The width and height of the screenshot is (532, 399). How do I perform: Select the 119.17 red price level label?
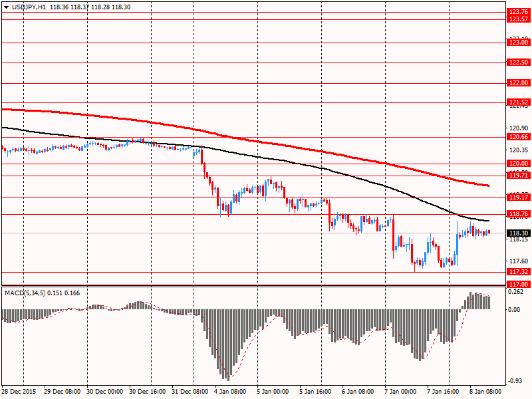point(519,197)
